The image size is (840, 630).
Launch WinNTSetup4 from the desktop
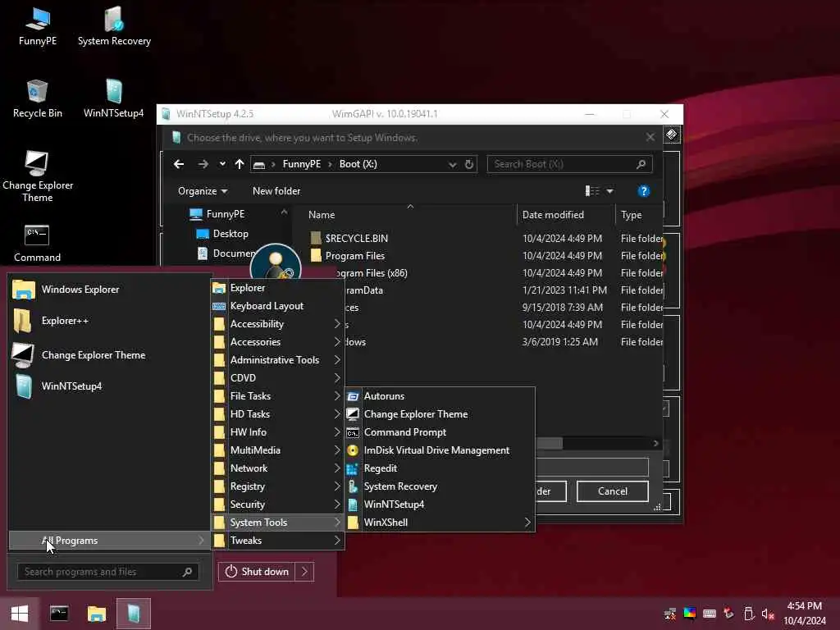(113, 99)
